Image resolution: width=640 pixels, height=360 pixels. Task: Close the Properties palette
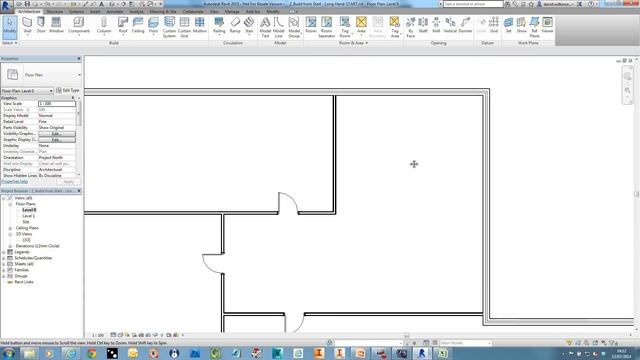point(79,59)
